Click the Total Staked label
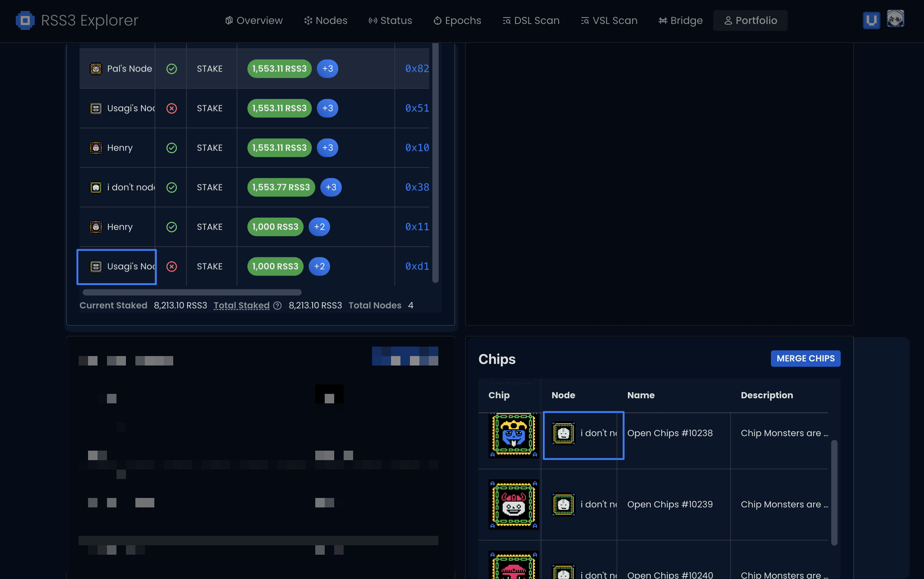Viewport: 924px width, 579px height. click(242, 306)
